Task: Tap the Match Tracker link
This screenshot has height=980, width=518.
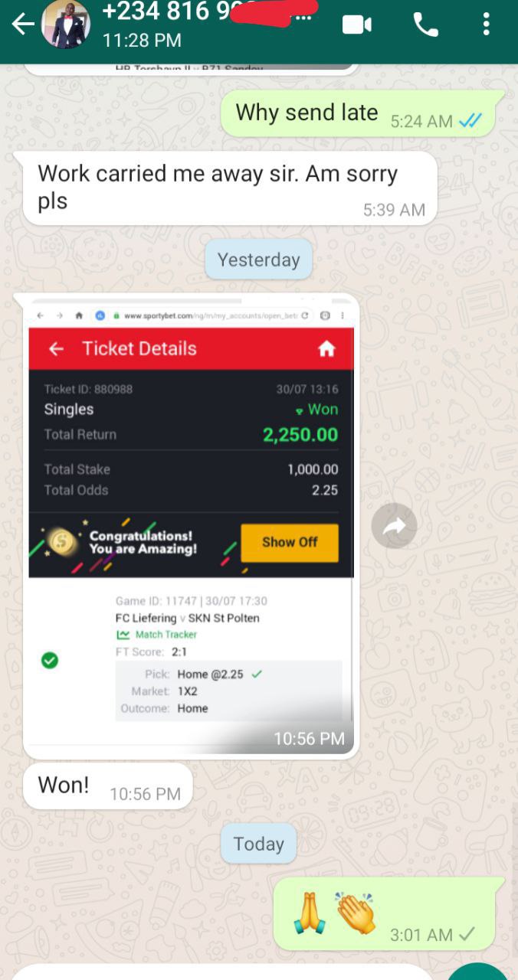Action: (x=157, y=635)
